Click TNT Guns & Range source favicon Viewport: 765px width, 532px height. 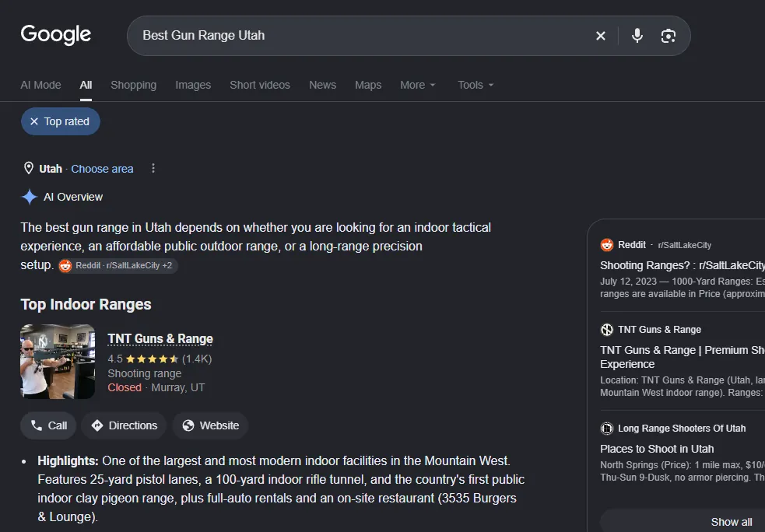coord(606,330)
